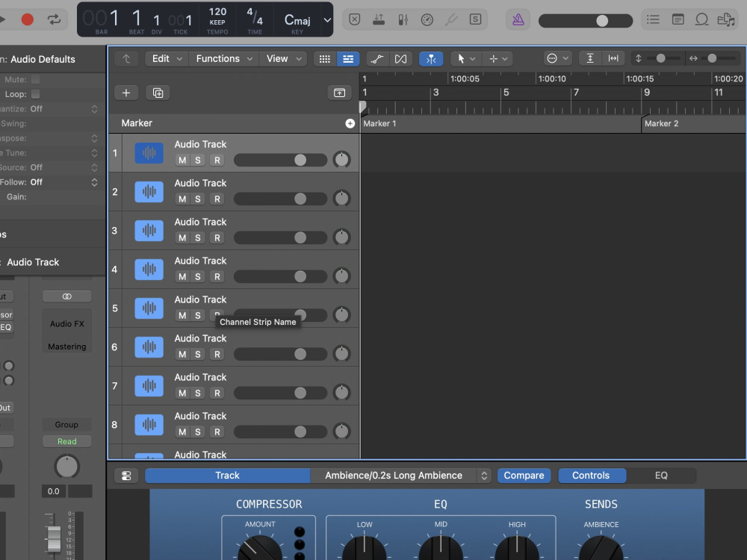Open the Snap options dropdown
Image resolution: width=747 pixels, height=560 pixels.
(558, 58)
